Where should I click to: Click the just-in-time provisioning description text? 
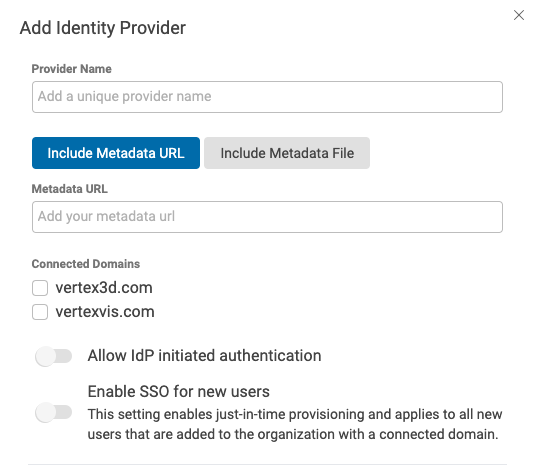295,424
